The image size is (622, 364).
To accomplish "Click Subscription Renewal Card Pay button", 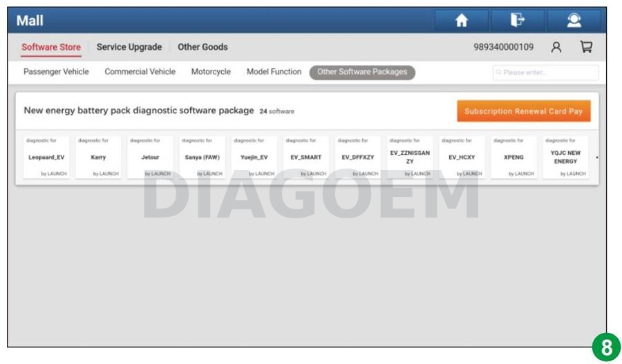I will [524, 111].
